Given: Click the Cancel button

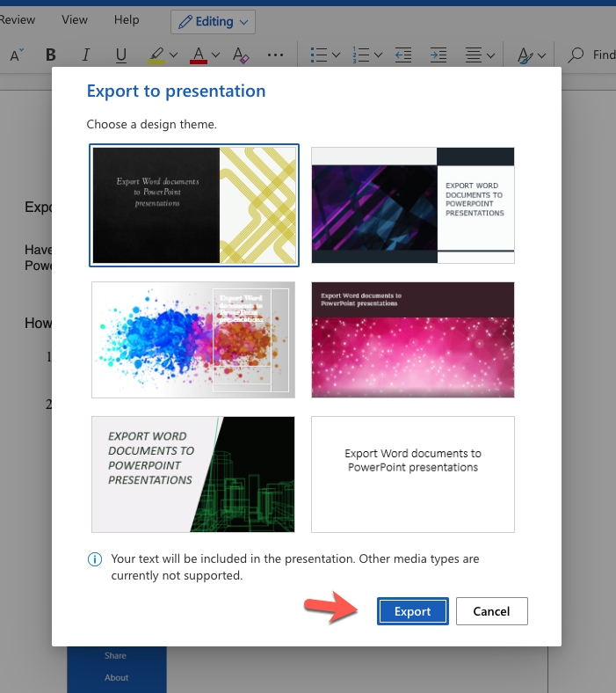Looking at the screenshot, I should click(x=491, y=611).
